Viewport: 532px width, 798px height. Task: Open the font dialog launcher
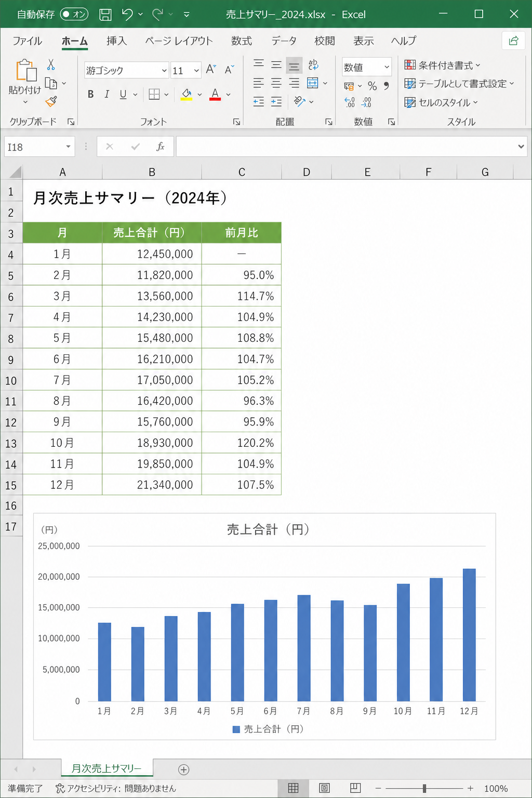click(x=236, y=122)
